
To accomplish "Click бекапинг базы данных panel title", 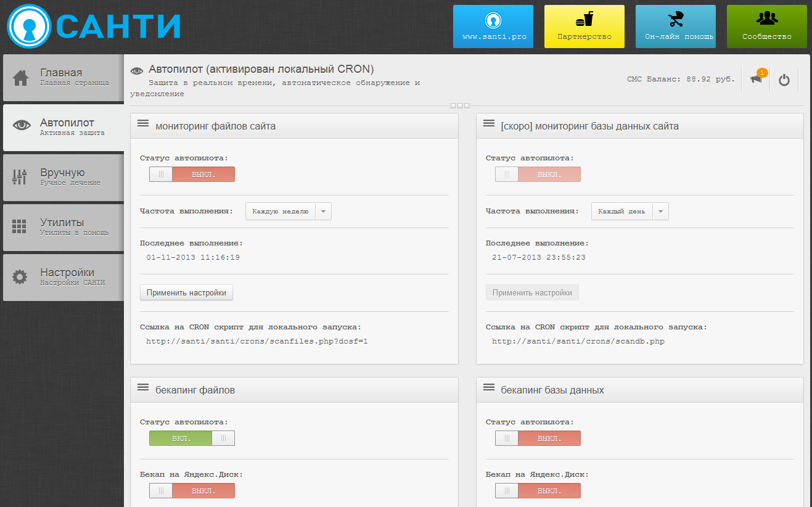I will pos(552,390).
